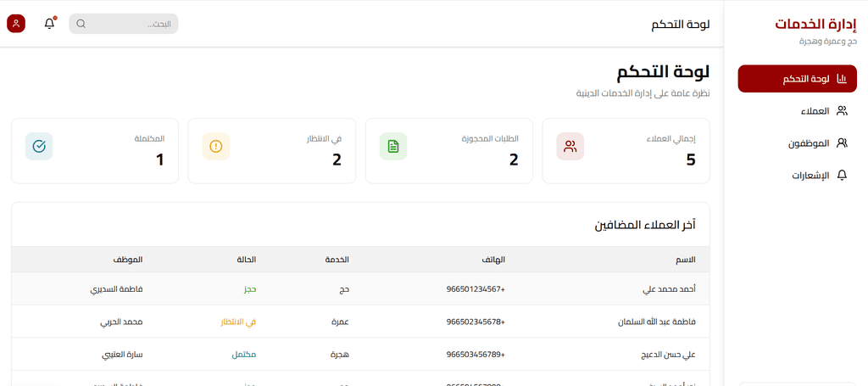Screen dimensions: 868x386
Task: Click the الموظف column header
Action: 128,260
